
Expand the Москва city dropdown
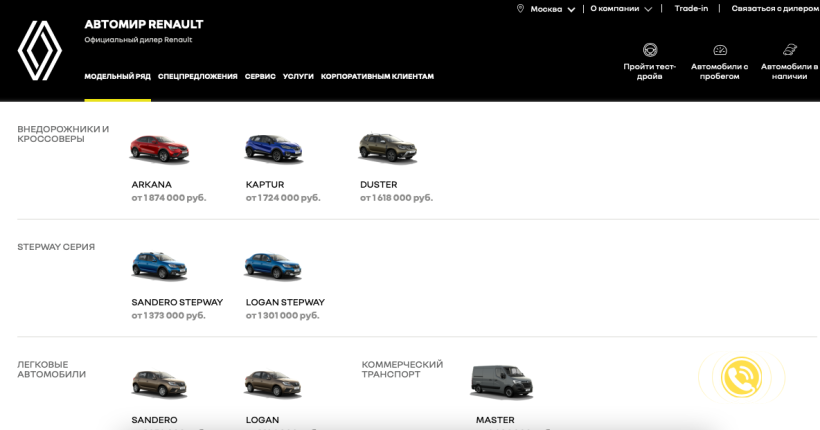coord(553,9)
